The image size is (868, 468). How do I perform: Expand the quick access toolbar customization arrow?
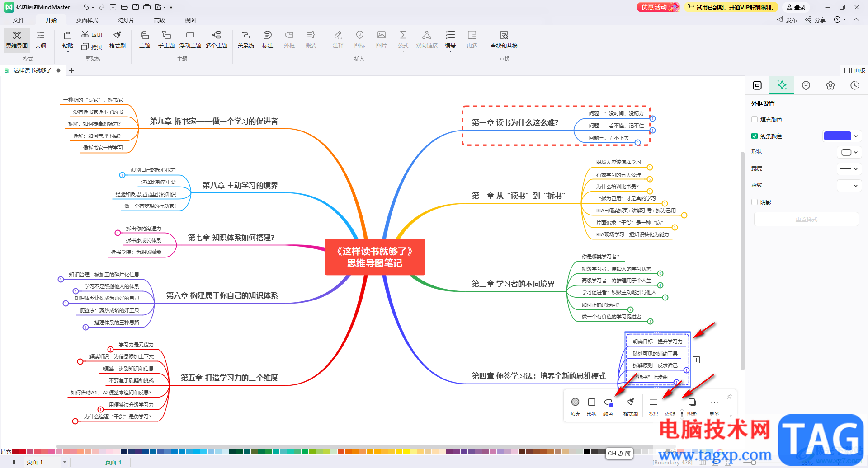pos(171,7)
